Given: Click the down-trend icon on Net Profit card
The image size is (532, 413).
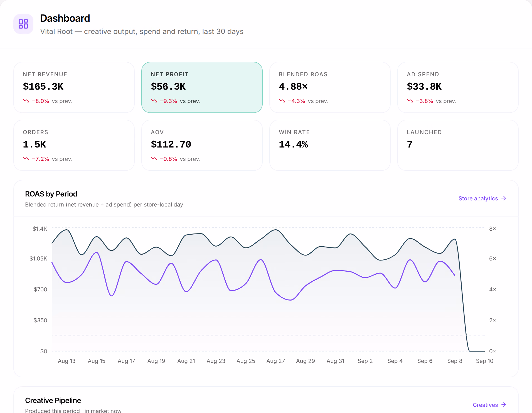Looking at the screenshot, I should 154,101.
